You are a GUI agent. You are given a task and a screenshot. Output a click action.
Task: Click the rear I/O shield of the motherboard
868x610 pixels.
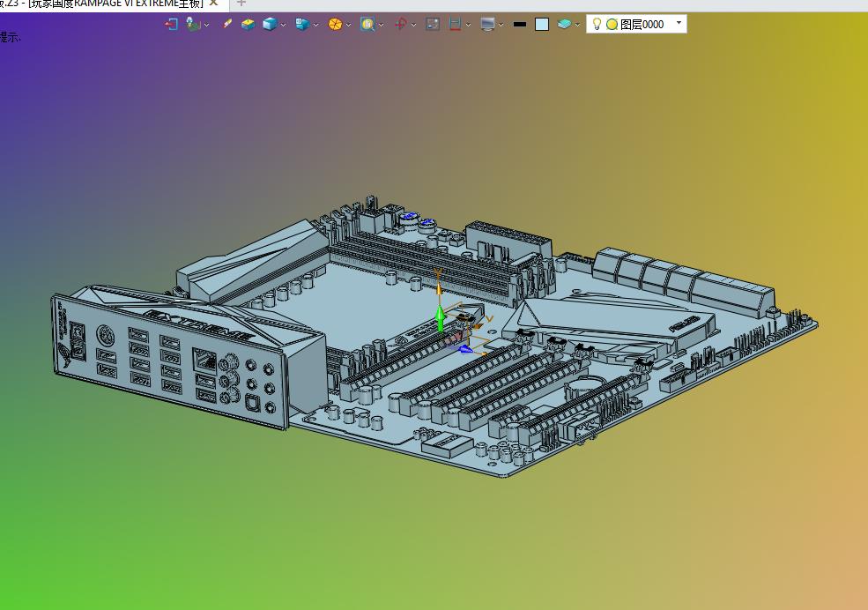tap(170, 361)
